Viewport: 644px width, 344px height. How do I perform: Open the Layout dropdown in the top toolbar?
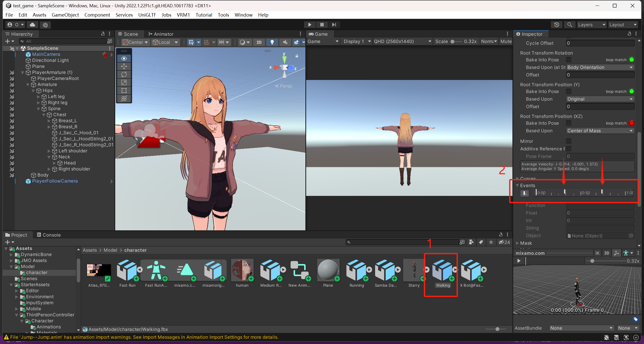pyautogui.click(x=623, y=24)
